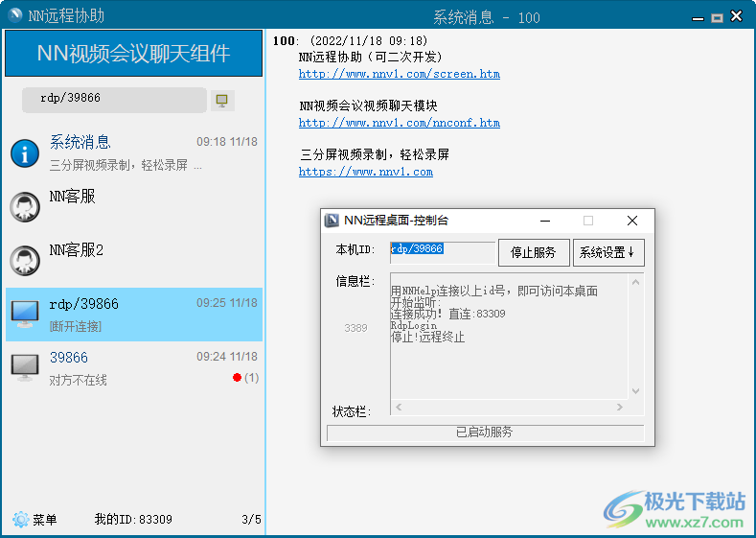
Task: Open link www.nnv1.com/screen.htm
Action: 400,74
